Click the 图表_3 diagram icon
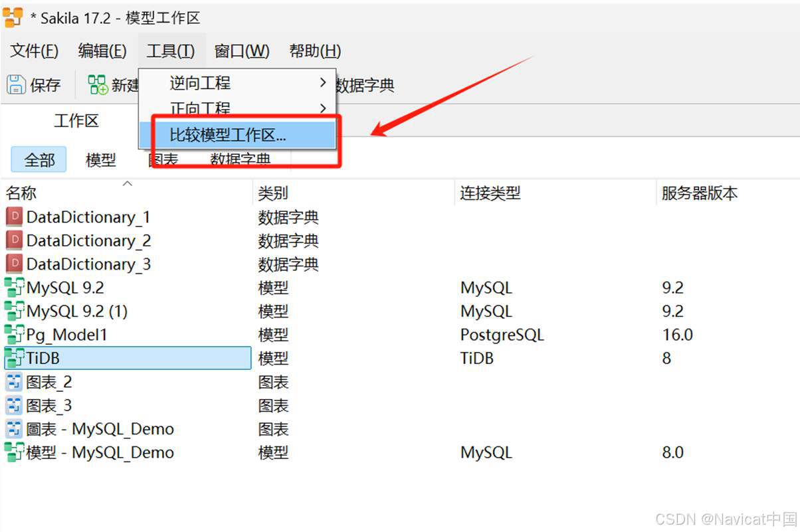Screen dimensions: 800x532 click(14, 405)
